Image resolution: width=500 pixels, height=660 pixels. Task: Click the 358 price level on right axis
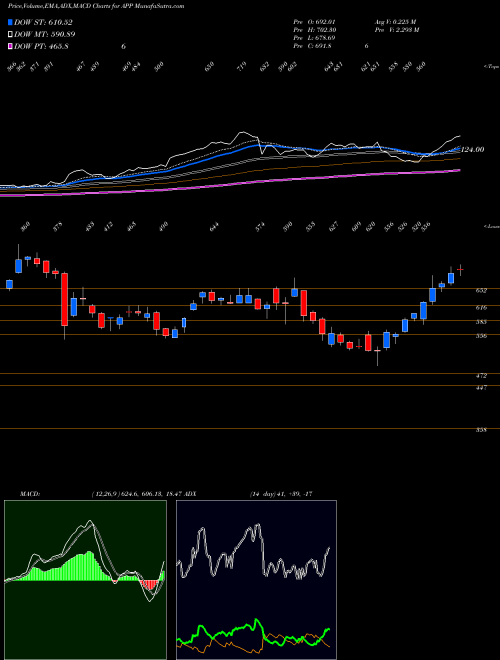point(481,430)
